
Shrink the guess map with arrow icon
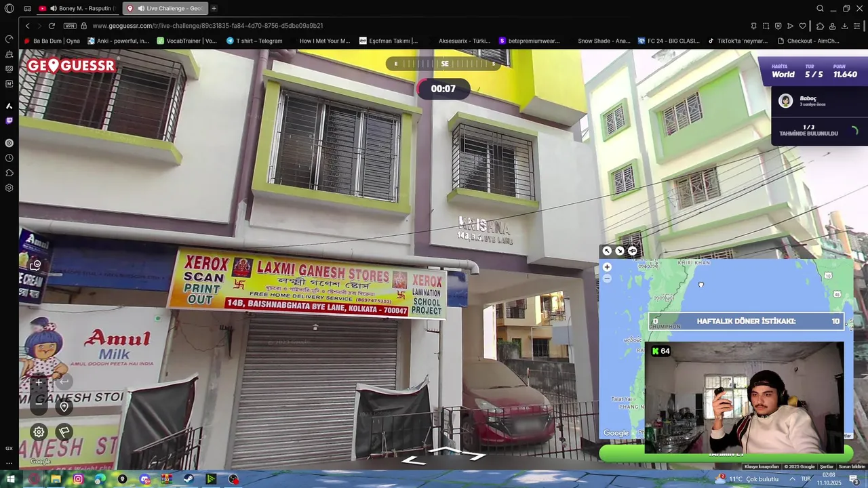coord(620,251)
